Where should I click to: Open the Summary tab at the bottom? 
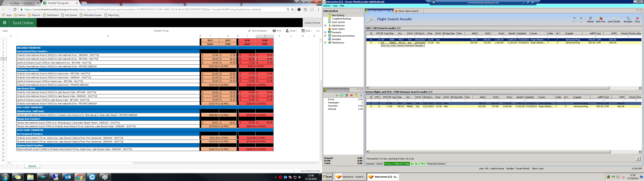point(370,164)
